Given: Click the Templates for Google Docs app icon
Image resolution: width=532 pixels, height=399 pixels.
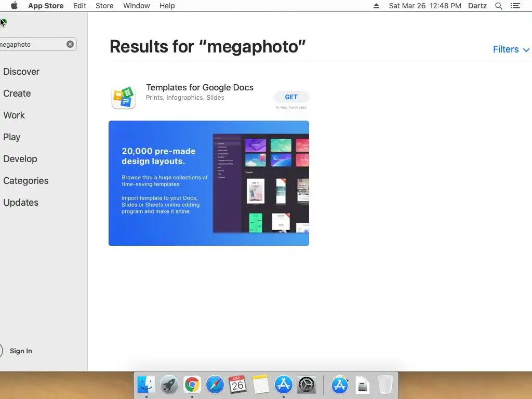Looking at the screenshot, I should click(124, 97).
